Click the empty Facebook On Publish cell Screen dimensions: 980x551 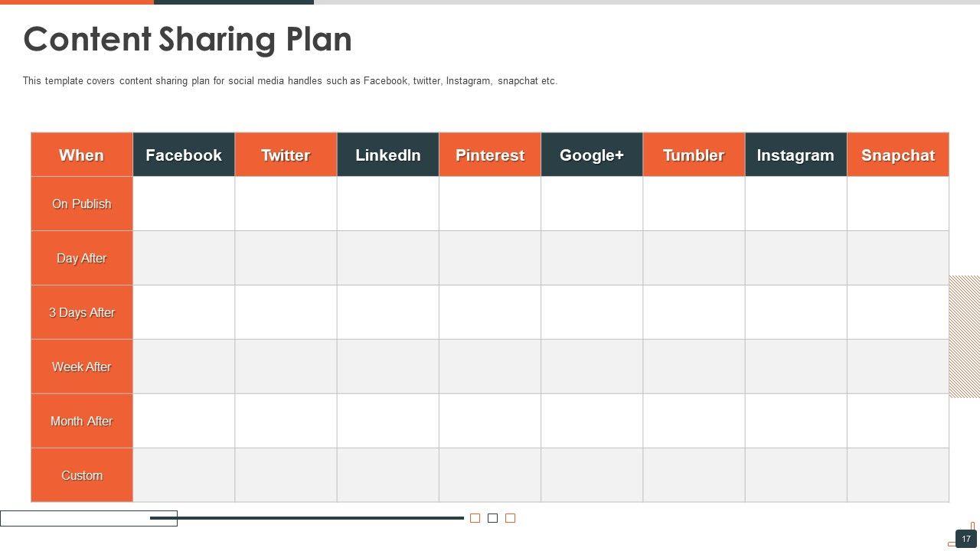coord(184,204)
